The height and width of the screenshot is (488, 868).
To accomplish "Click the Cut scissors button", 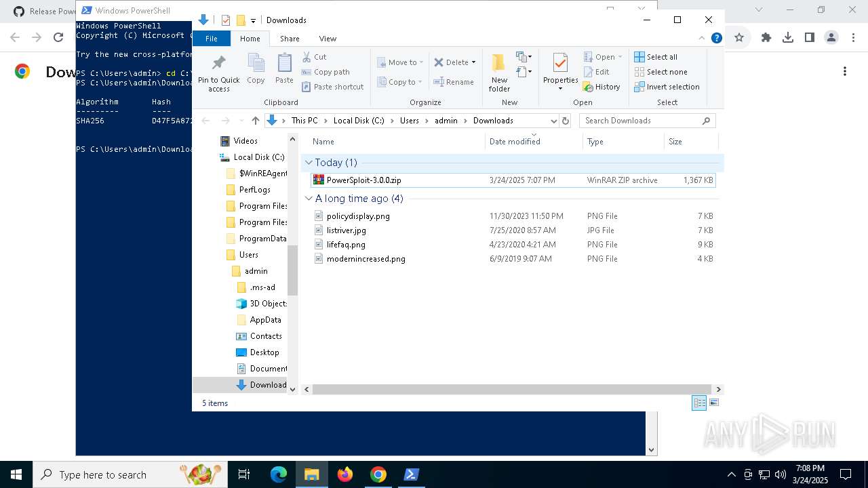I will [314, 57].
